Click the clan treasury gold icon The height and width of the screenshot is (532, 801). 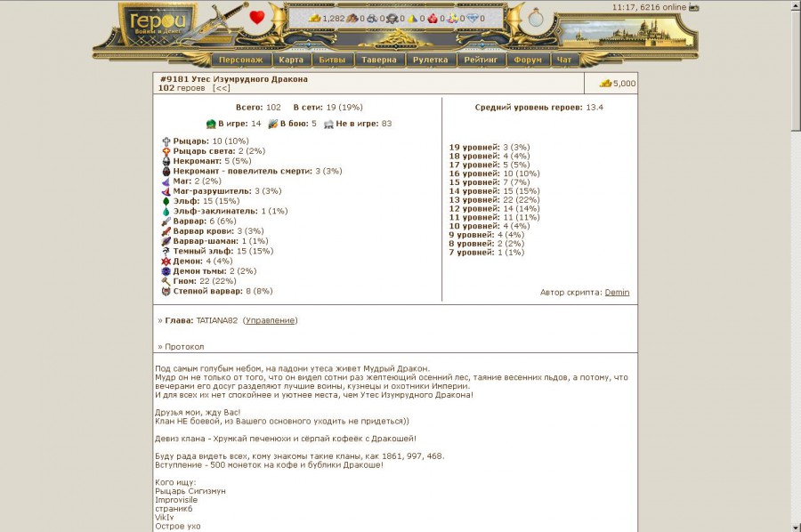(605, 84)
